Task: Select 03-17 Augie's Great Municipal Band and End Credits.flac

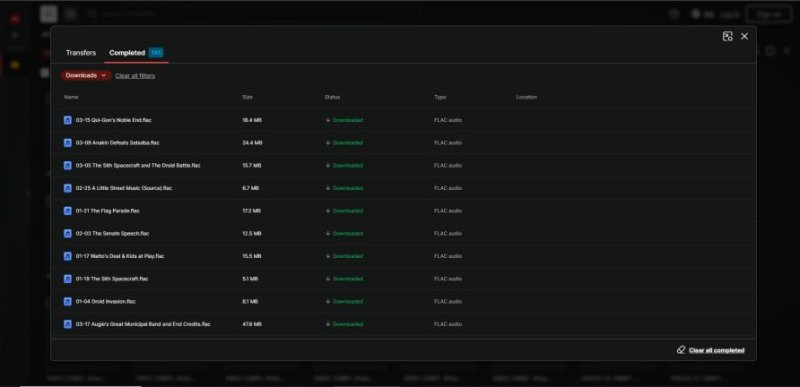Action: click(x=143, y=324)
